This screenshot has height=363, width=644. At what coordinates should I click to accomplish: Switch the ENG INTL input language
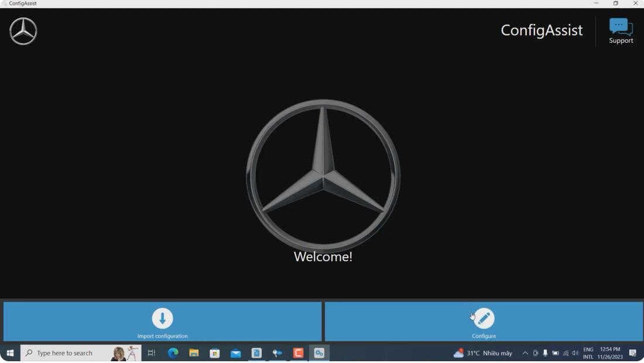click(x=588, y=352)
